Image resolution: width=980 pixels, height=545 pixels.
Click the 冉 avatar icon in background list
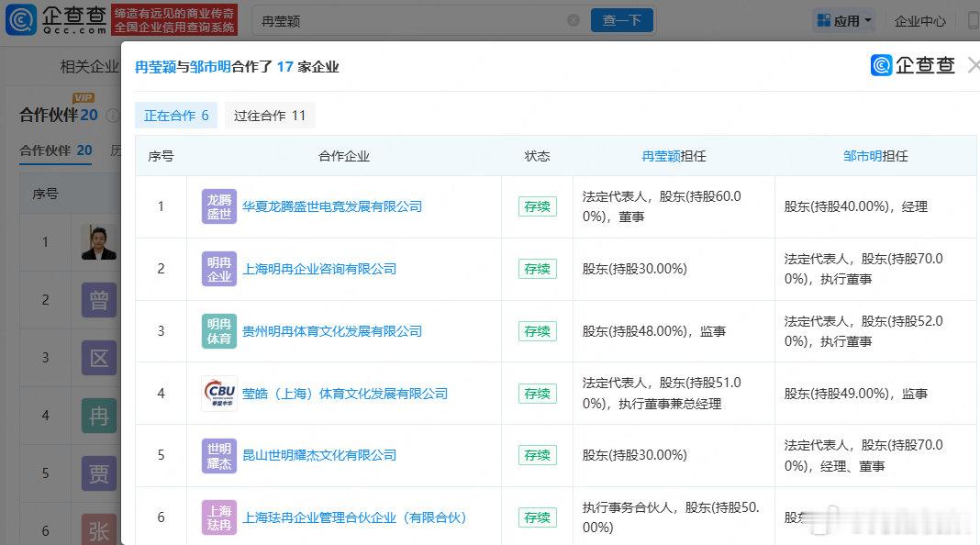click(x=99, y=416)
